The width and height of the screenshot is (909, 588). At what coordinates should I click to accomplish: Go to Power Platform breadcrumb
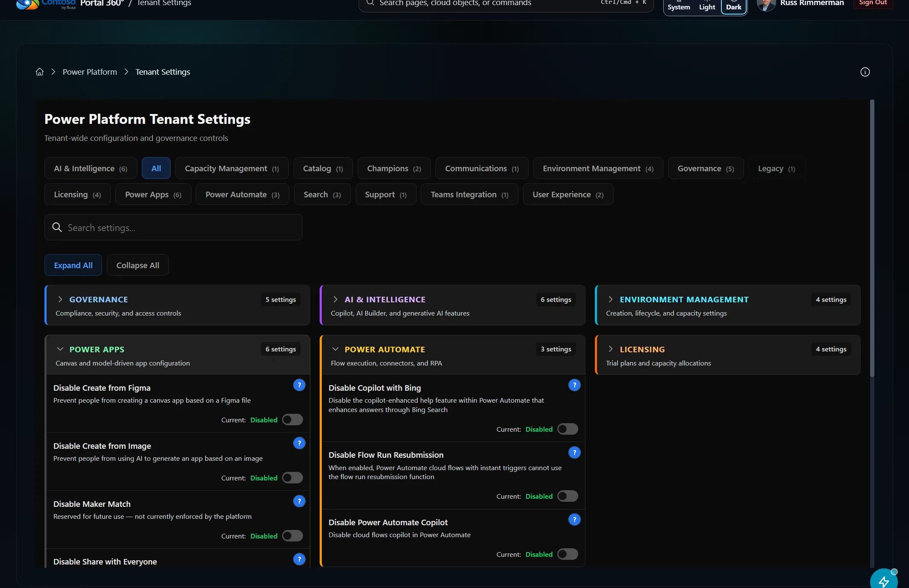coord(90,72)
